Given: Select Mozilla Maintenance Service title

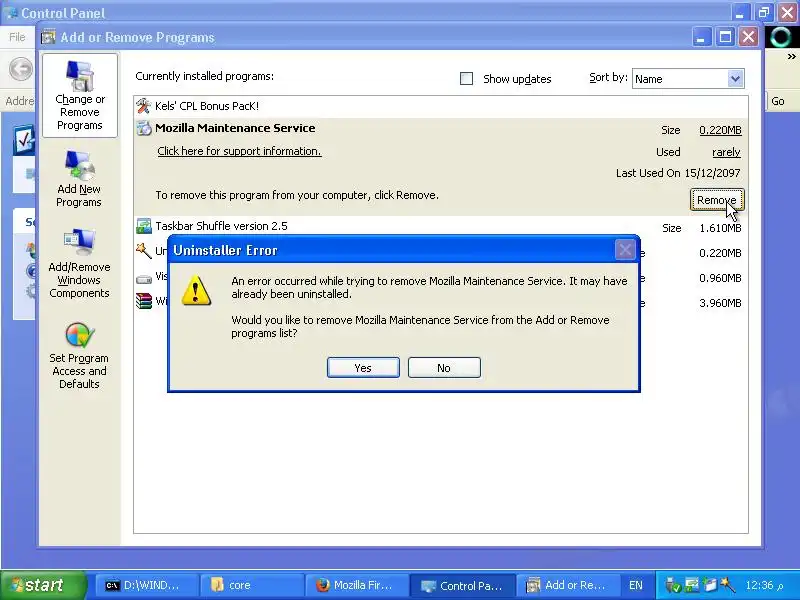Looking at the screenshot, I should coord(235,128).
